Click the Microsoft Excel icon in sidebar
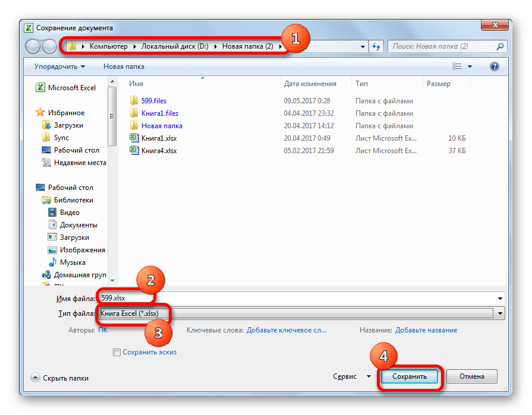The height and width of the screenshot is (415, 532). pos(40,87)
